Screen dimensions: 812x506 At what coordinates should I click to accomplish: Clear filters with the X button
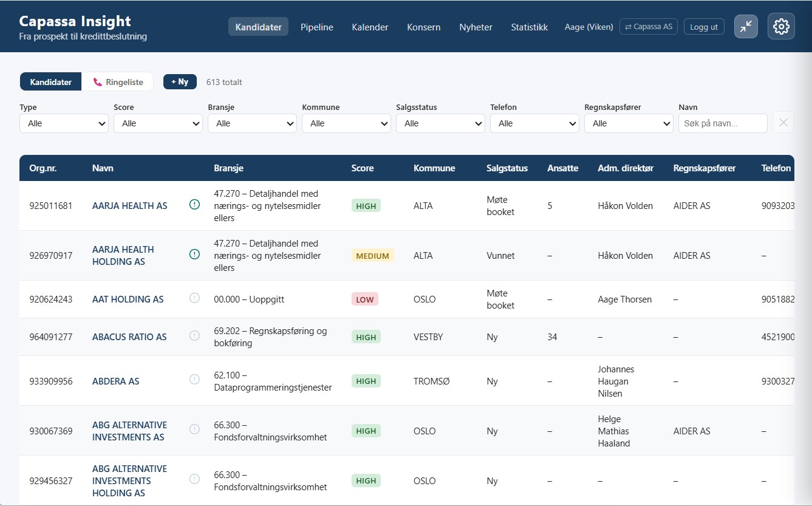(783, 123)
